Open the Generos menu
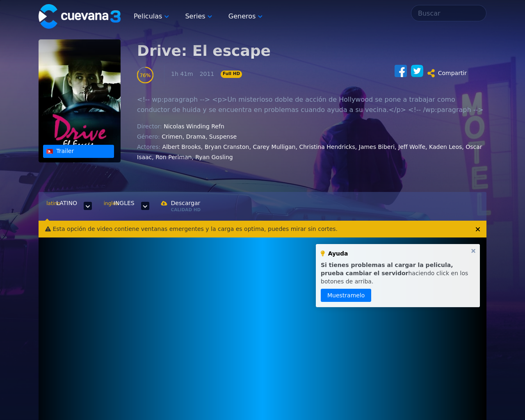Screen dimensions: 525x420 [x=245, y=16]
